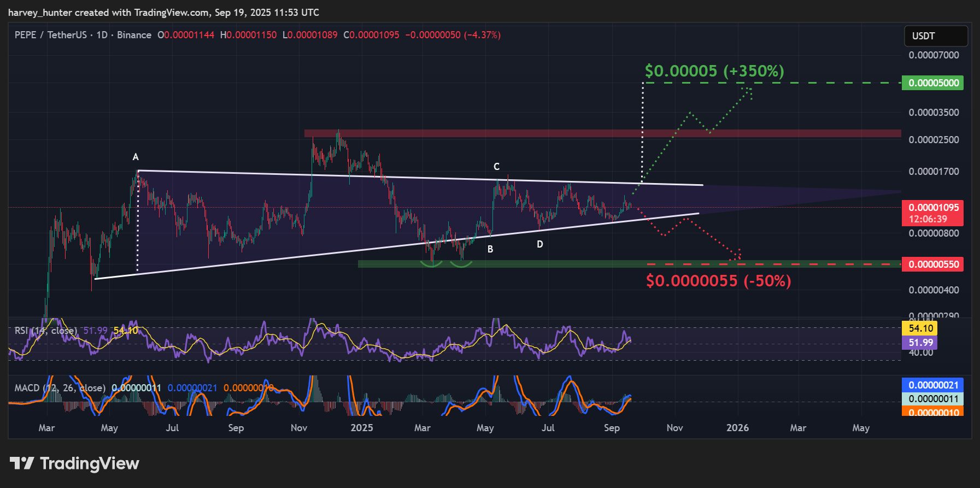Screen dimensions: 980x488
Task: Click the TradingView logo icon
Action: (x=22, y=463)
